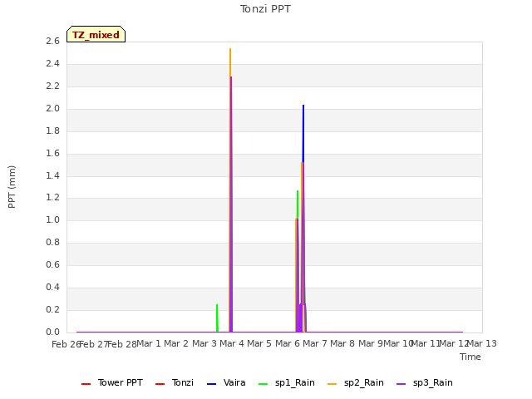This screenshot has width=532, height=399.
Task: Click the Mar 7 x-axis tick label
Action: 315,343
